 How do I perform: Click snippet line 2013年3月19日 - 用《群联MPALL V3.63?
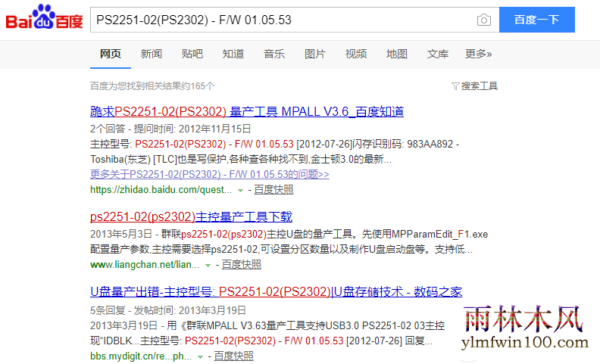coord(267,325)
